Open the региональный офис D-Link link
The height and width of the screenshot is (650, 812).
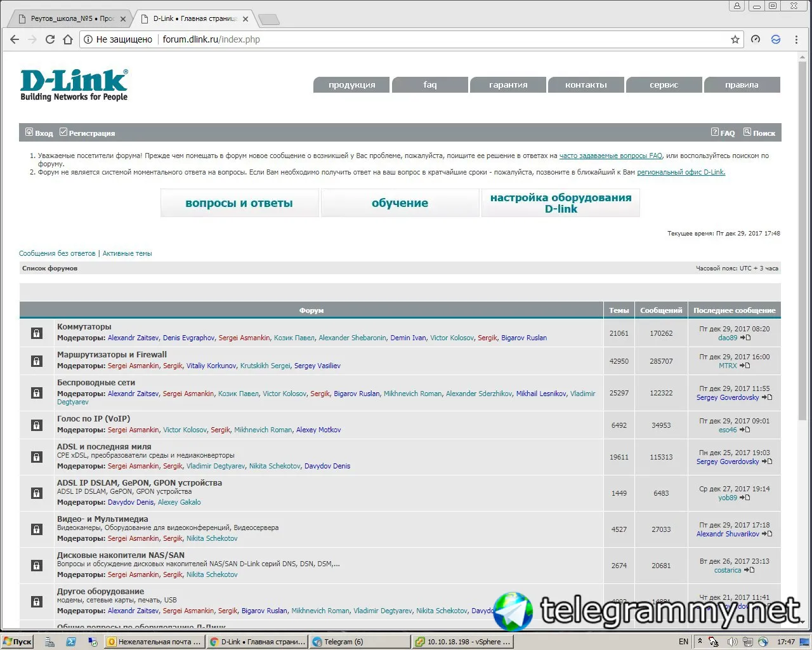click(x=681, y=172)
